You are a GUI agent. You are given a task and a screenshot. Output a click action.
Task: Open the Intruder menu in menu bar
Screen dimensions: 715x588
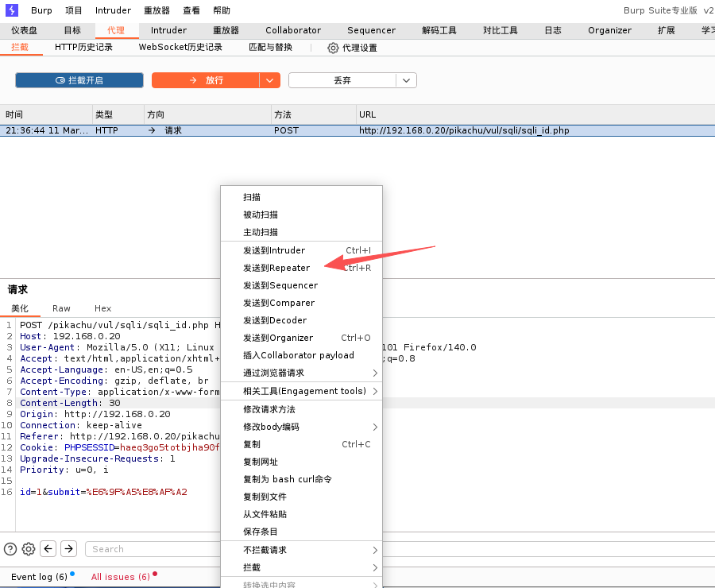point(113,10)
